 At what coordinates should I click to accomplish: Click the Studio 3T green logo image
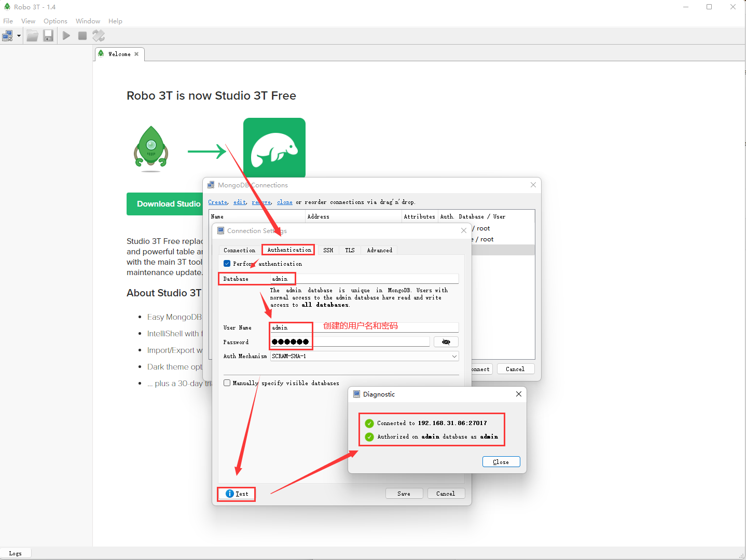click(x=274, y=148)
